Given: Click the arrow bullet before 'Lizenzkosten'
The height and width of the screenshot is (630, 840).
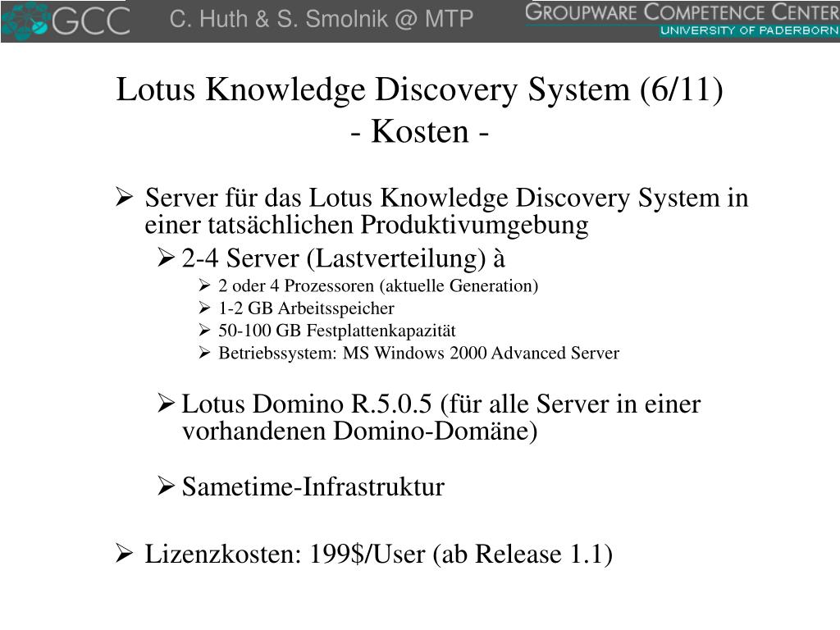Looking at the screenshot, I should (125, 554).
